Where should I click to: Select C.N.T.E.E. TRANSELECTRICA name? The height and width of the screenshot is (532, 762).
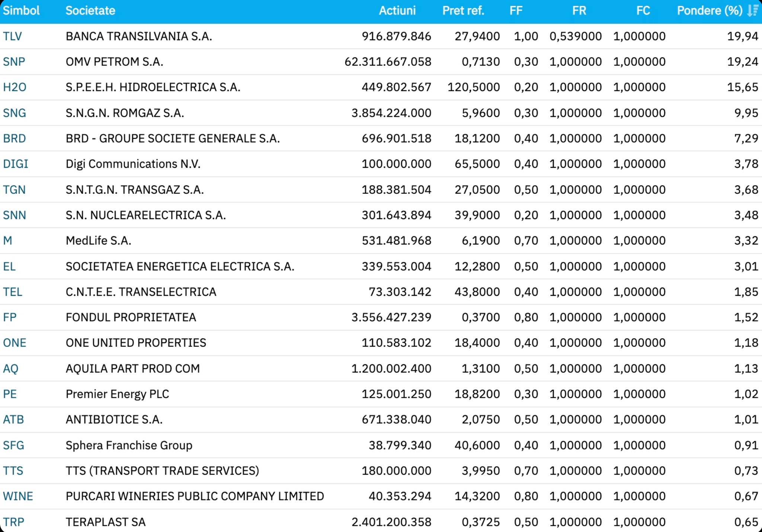point(141,292)
